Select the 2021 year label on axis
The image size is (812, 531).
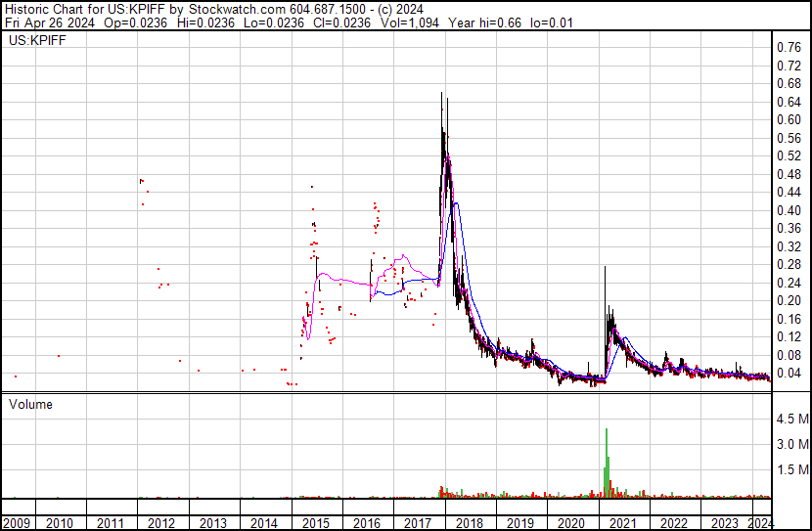coord(622,523)
